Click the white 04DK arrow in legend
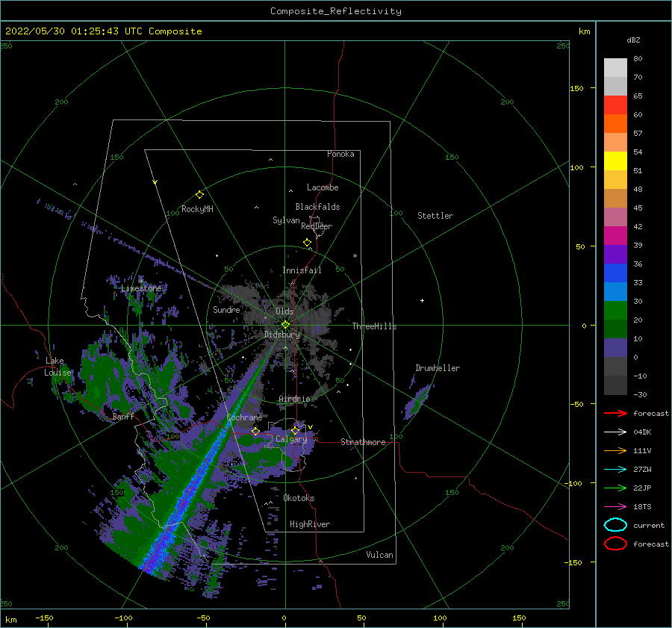 (x=615, y=432)
